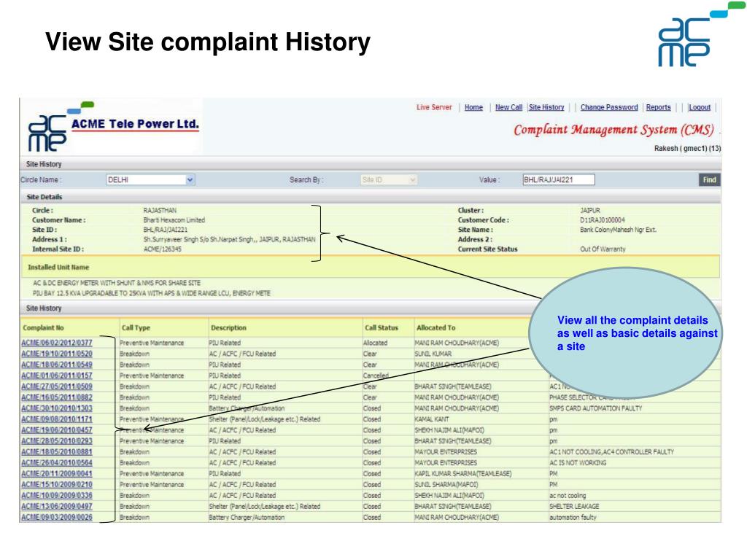Click the Call Status column header
Screen dimensions: 747x560
[381, 328]
